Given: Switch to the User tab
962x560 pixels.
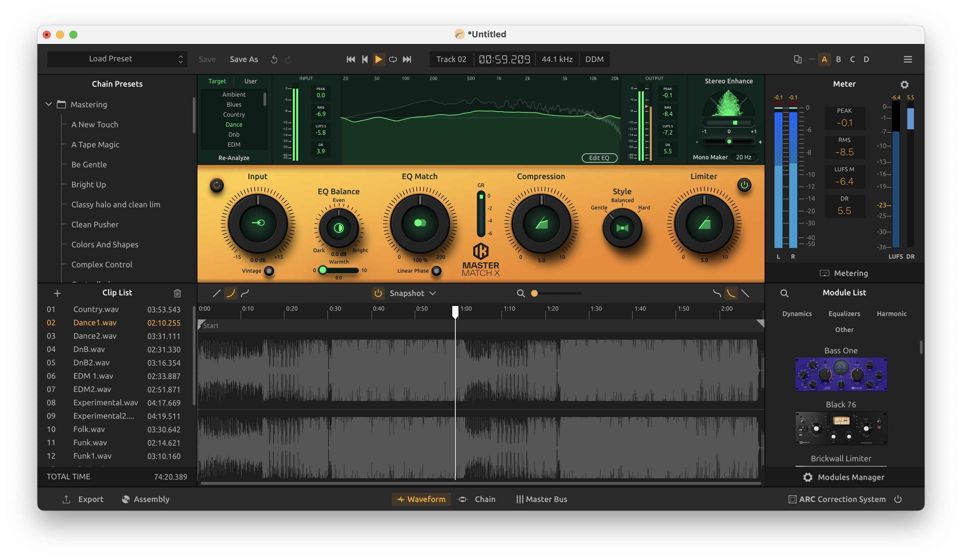Looking at the screenshot, I should (251, 81).
